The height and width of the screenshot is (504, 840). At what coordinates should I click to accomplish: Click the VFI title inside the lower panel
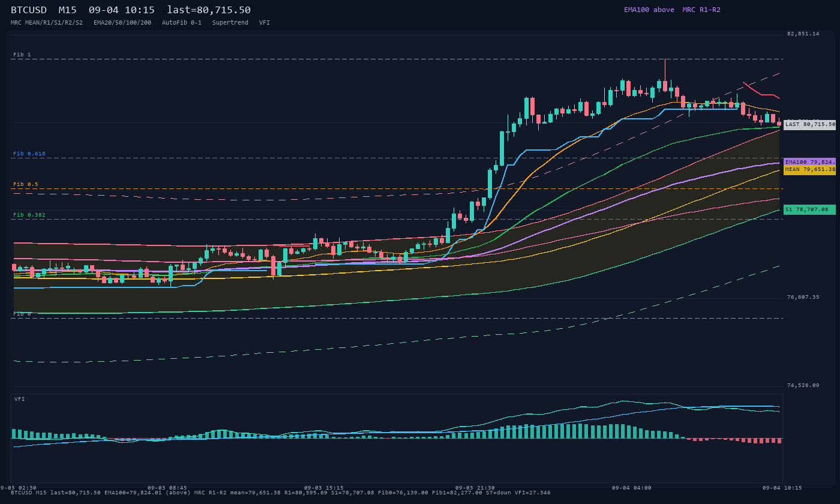(20, 399)
